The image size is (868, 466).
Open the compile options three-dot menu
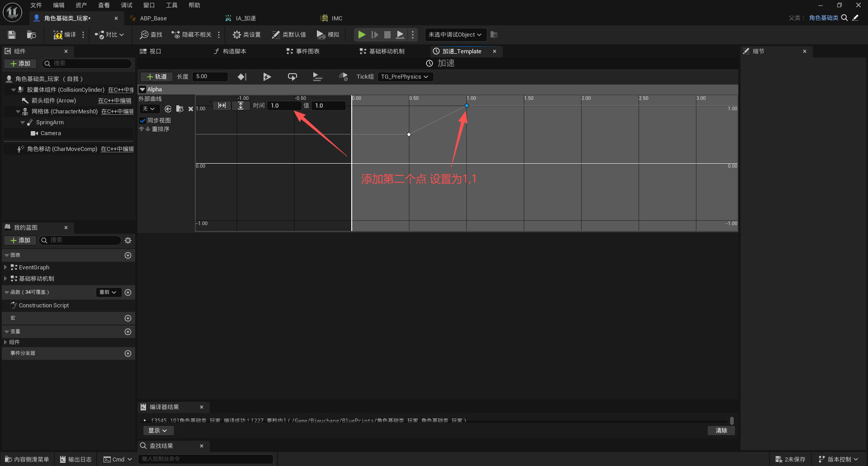[x=83, y=35]
